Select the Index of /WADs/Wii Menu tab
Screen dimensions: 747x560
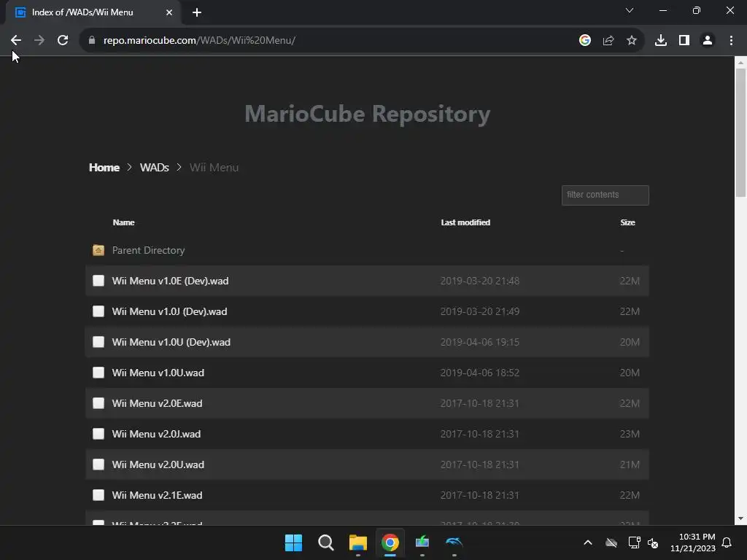pos(93,12)
